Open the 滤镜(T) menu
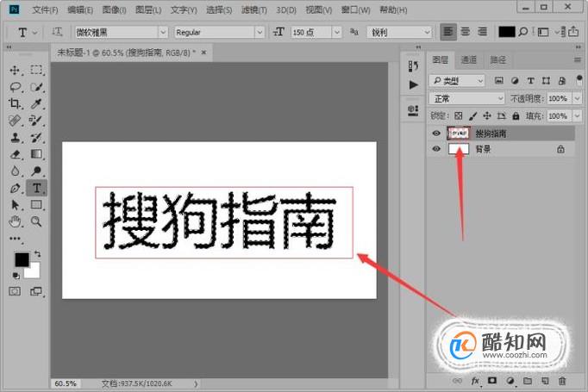 (x=254, y=9)
